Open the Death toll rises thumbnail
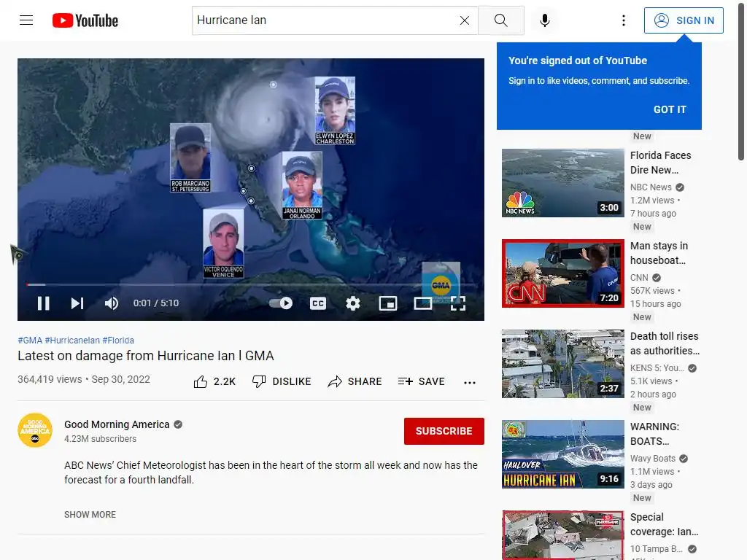The image size is (747, 560). [x=563, y=364]
